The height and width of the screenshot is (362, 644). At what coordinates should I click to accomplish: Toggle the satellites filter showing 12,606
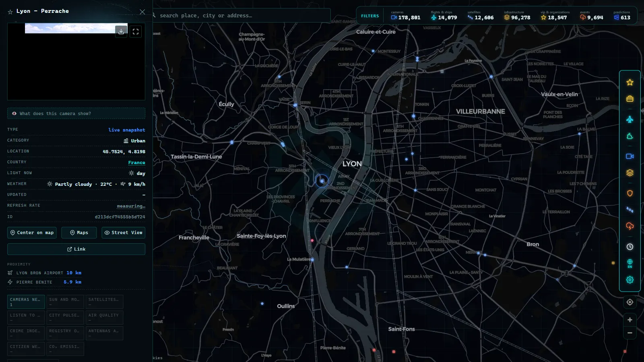click(x=480, y=15)
